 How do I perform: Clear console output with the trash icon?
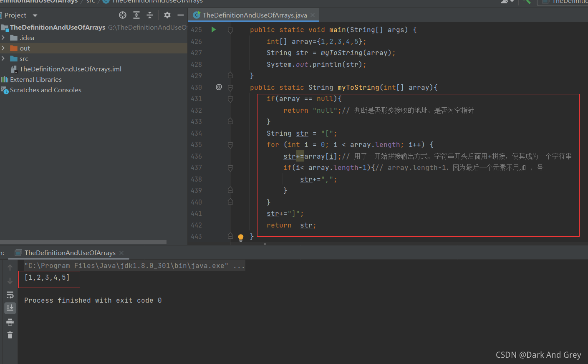10,335
